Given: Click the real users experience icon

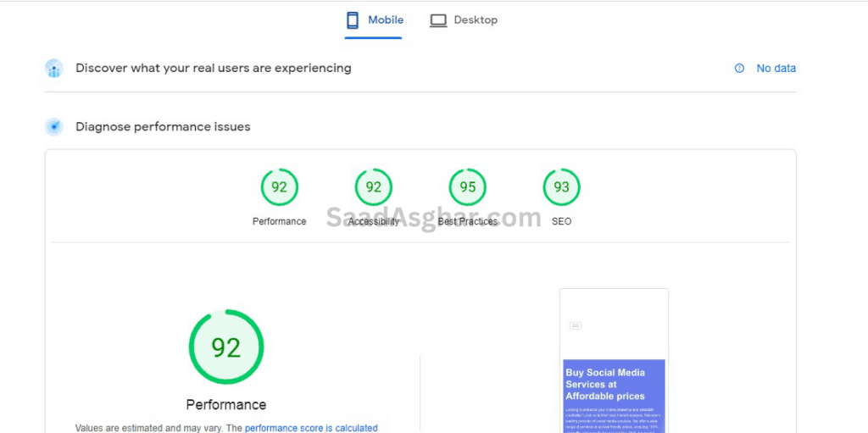Looking at the screenshot, I should click(x=53, y=69).
